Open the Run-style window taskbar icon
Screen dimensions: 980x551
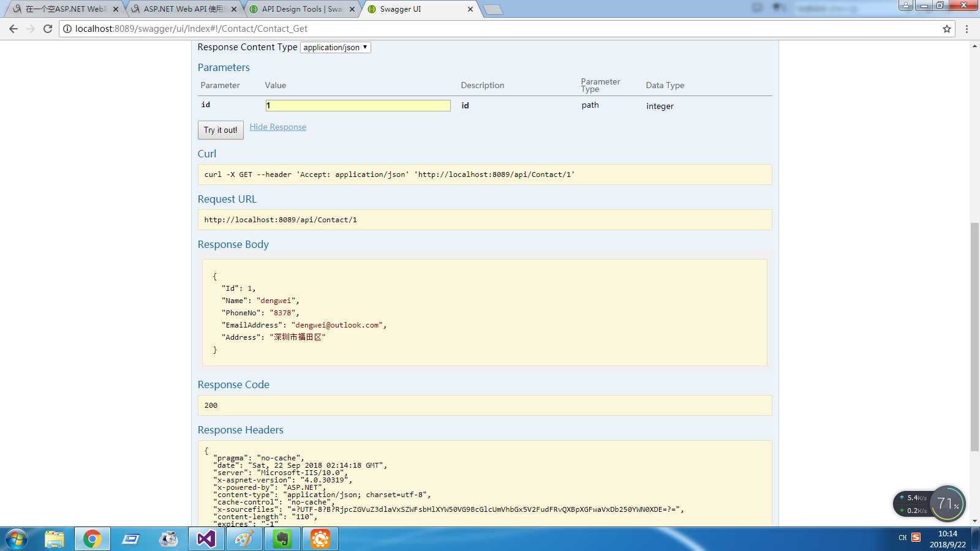tap(130, 539)
